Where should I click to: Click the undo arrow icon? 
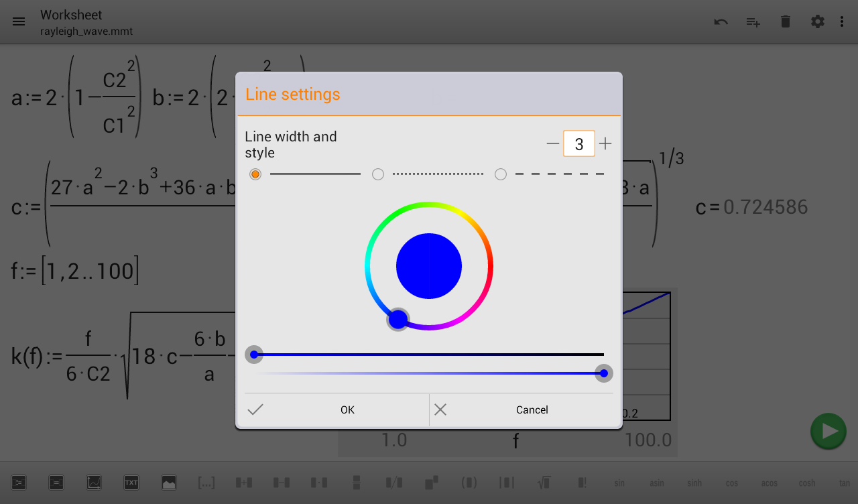(x=721, y=21)
